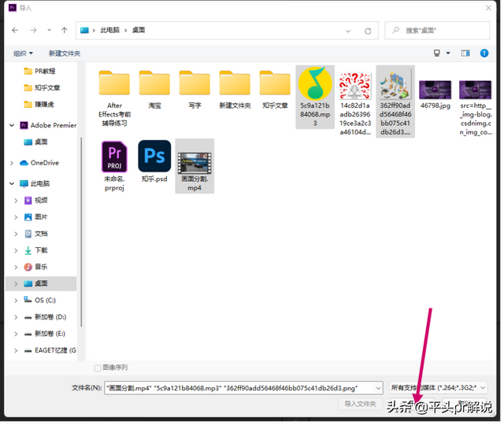Viewport: 504px width, 425px height.
Task: Select 14c82d1a image with question marks
Action: pos(355,103)
